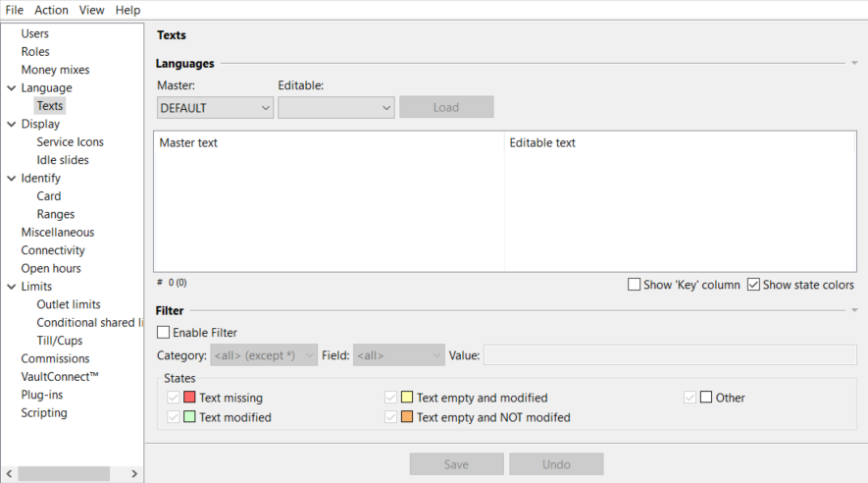Viewport: 868px width, 483px height.
Task: Click the orange Text empty NOT modified swatch
Action: [407, 417]
